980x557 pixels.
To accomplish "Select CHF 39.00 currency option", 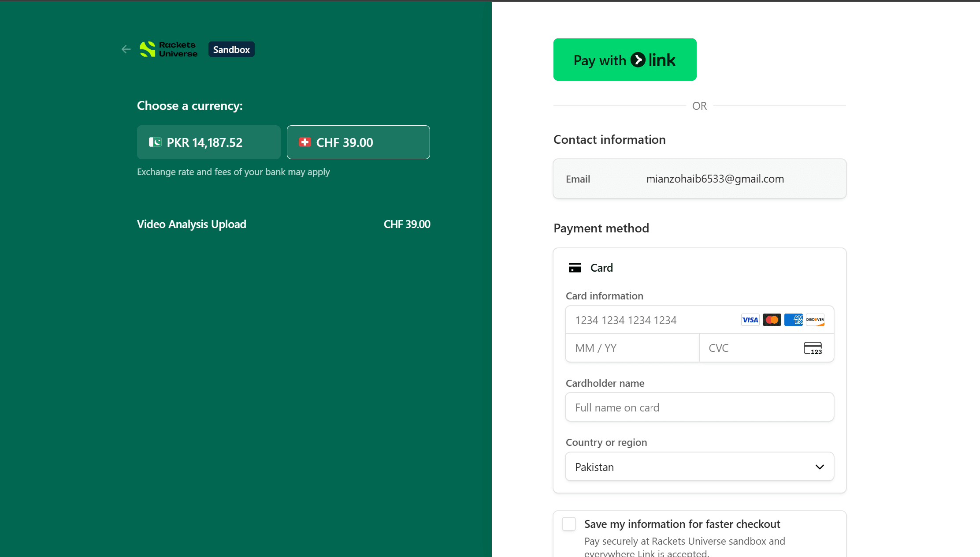I will coord(358,142).
